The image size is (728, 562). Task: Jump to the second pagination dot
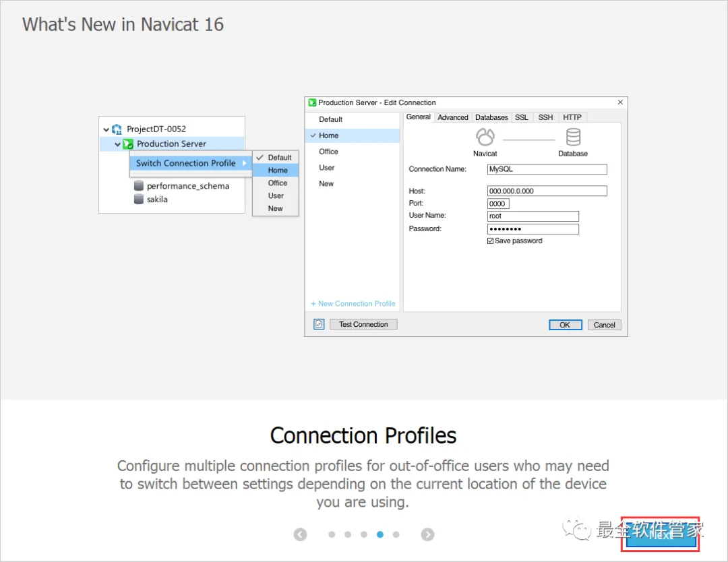(348, 534)
